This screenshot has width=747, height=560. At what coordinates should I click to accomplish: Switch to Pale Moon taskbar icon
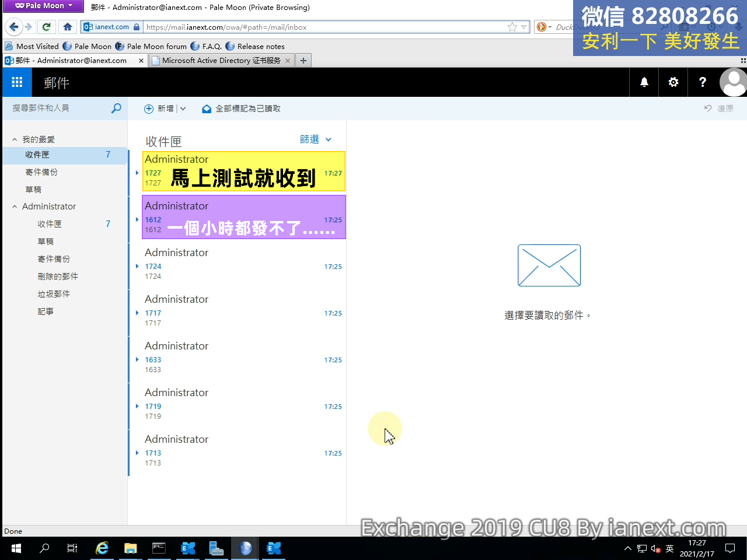point(246,548)
